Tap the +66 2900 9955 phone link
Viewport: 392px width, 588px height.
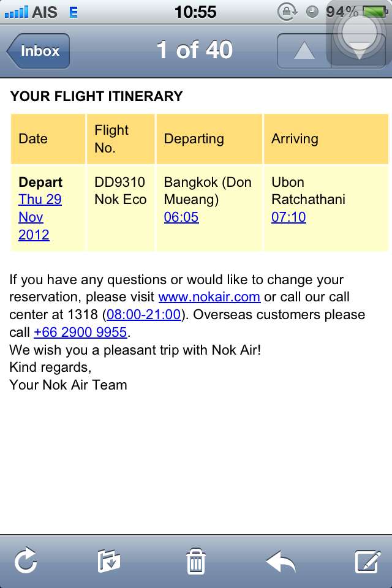tap(80, 333)
